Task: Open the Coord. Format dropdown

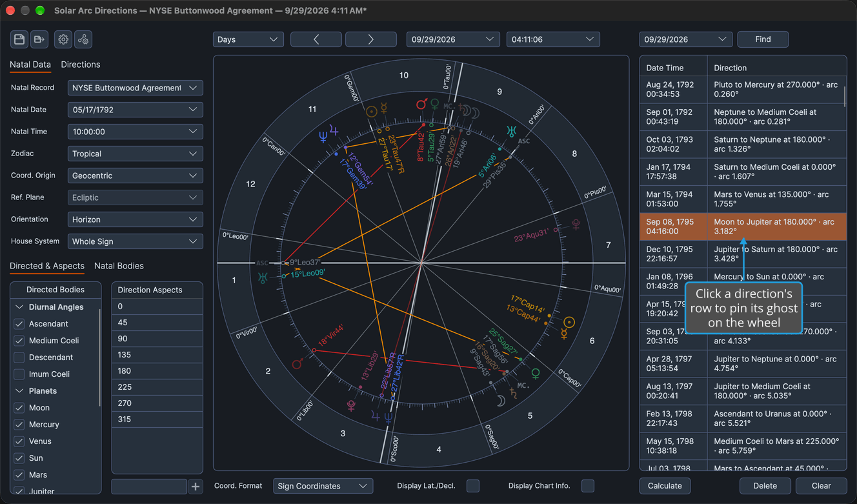Action: click(x=323, y=486)
